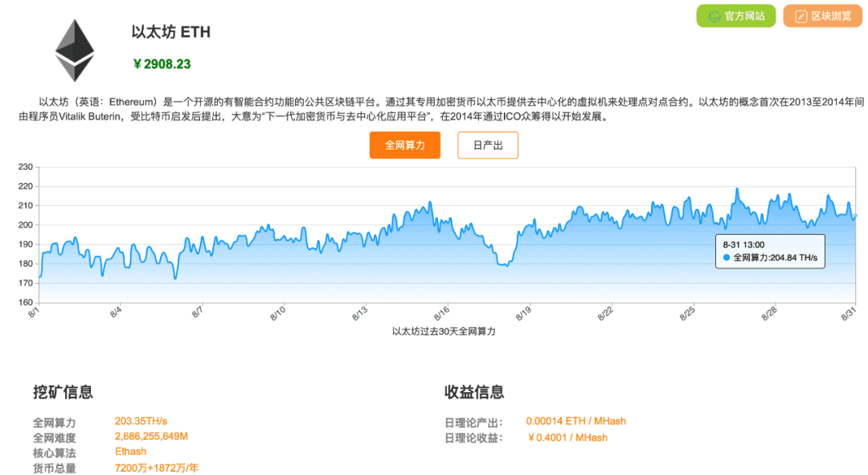Click the 8/22 x-axis label
The width and height of the screenshot is (868, 475).
[606, 314]
